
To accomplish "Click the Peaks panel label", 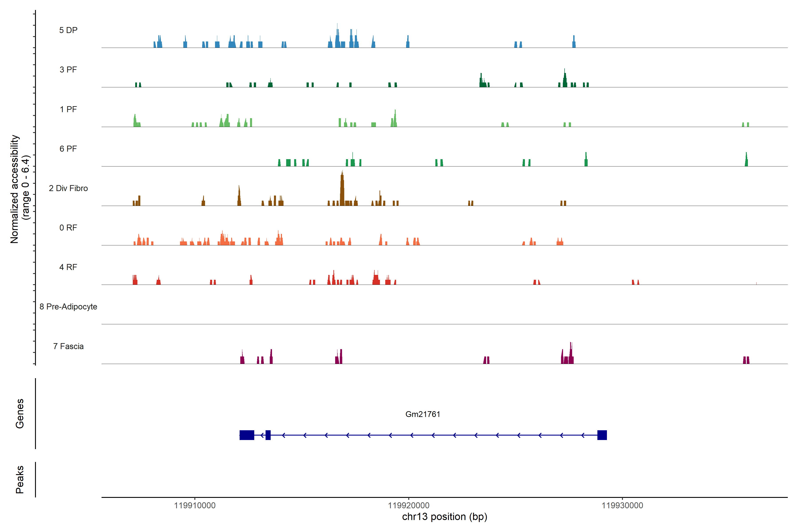I will point(20,479).
